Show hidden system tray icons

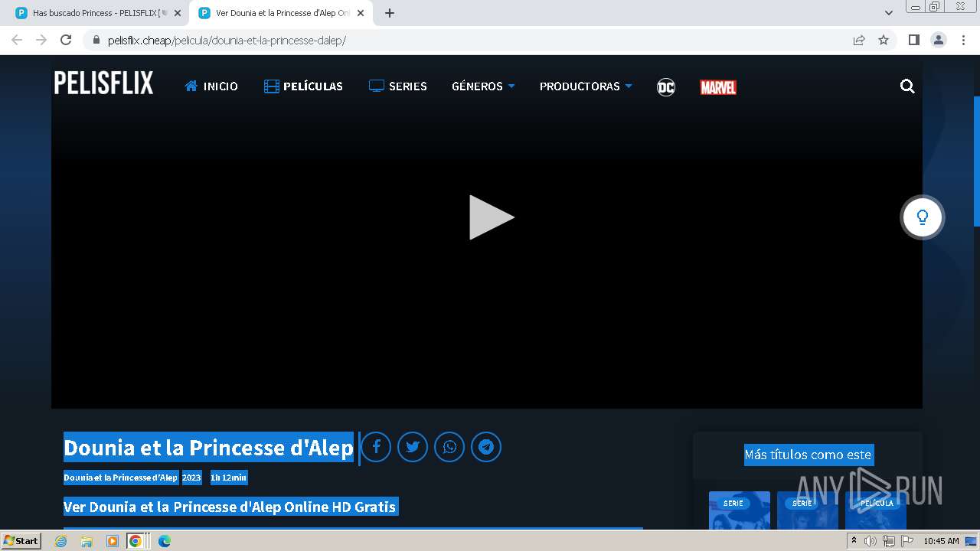coord(854,540)
